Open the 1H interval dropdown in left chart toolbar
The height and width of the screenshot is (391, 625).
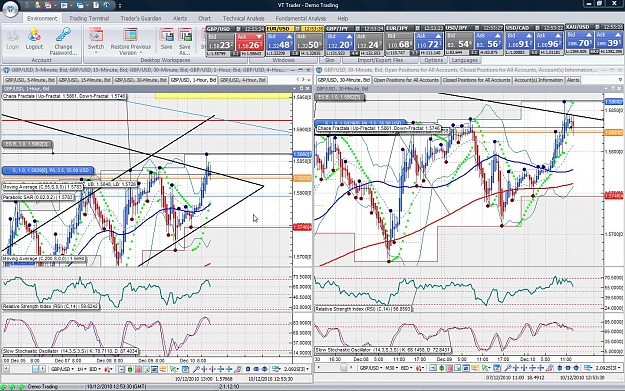(x=81, y=369)
